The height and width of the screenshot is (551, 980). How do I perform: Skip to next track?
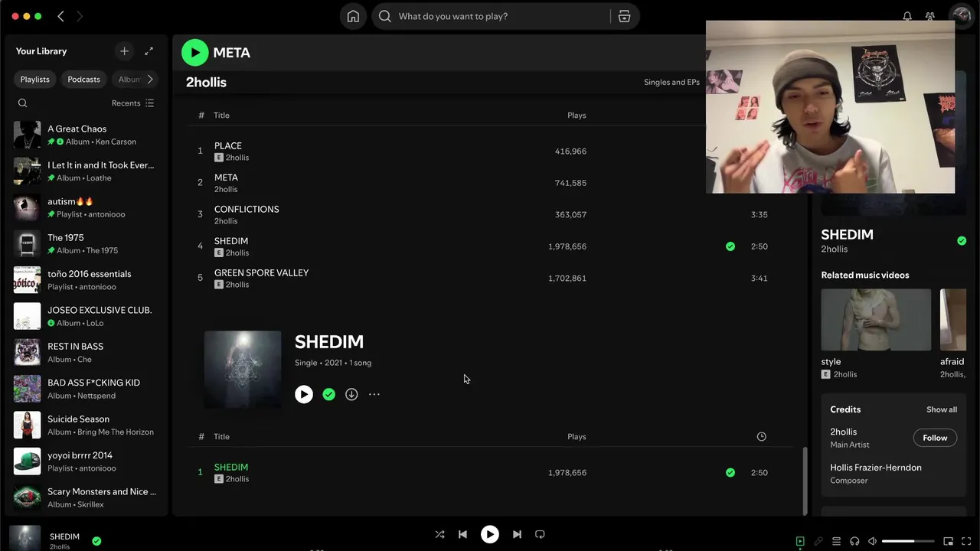click(517, 534)
